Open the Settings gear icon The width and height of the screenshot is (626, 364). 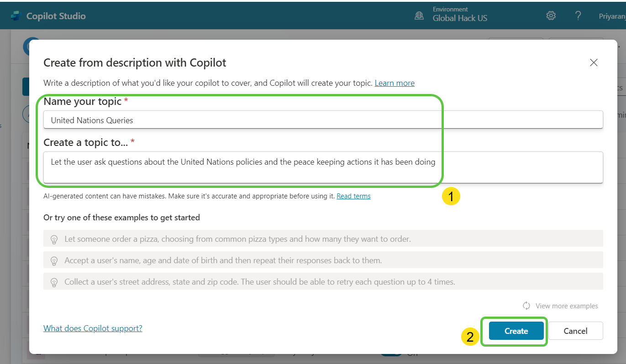pos(551,16)
